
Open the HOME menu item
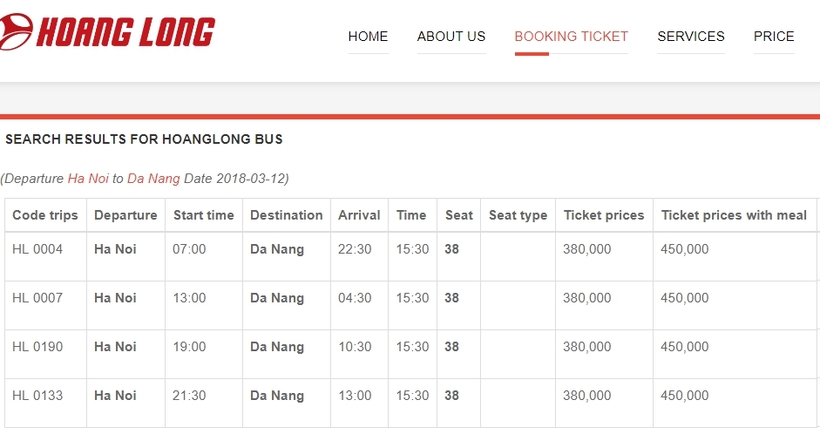tap(368, 36)
